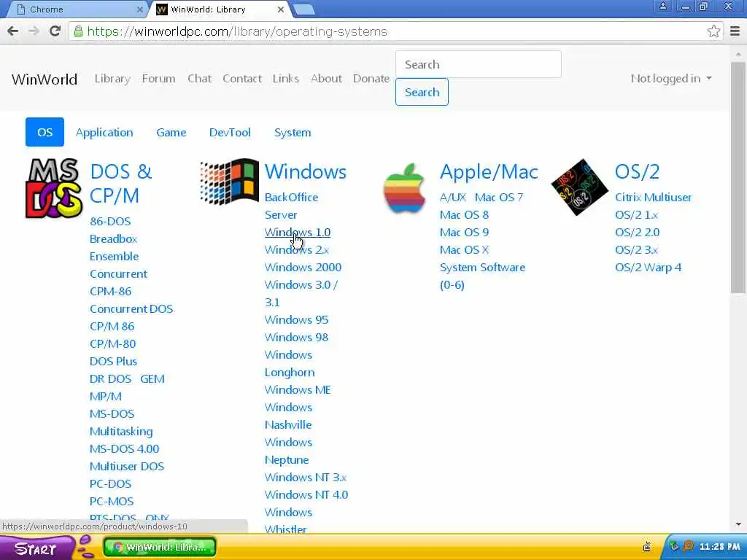This screenshot has height=560, width=747.
Task: Click the page vertical scrollbar thumb
Action: click(738, 177)
